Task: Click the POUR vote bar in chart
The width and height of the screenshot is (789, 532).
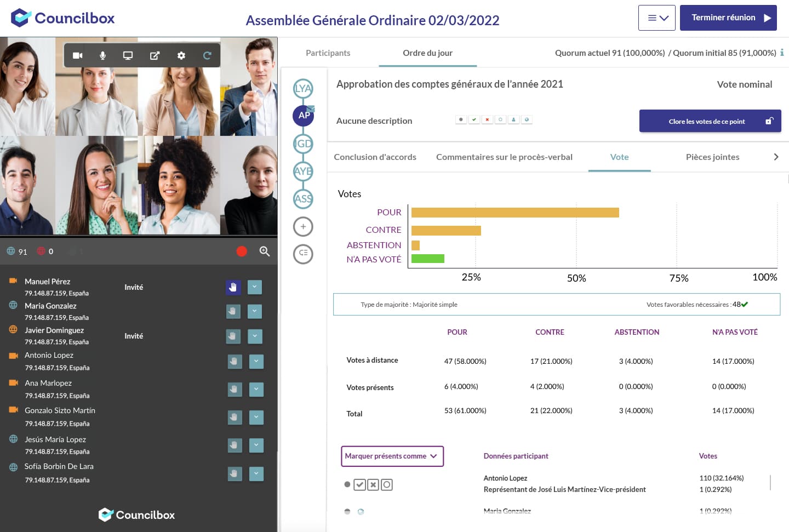Action: (515, 213)
